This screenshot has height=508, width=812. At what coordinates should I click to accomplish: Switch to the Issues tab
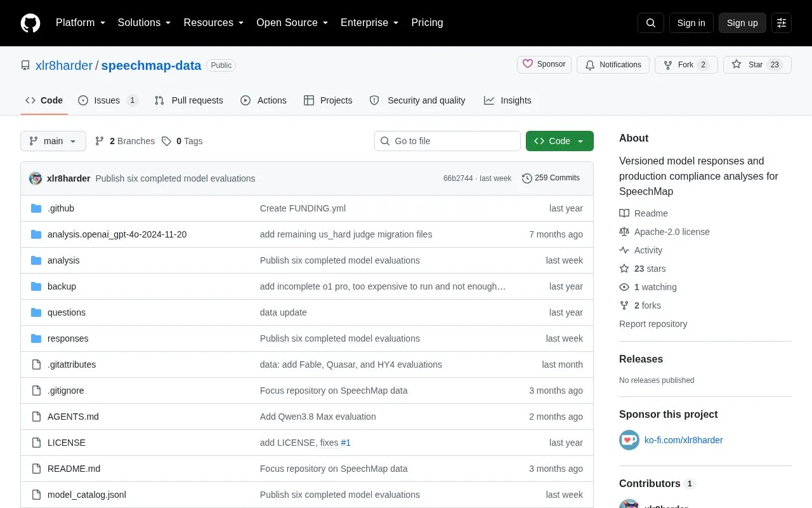108,100
